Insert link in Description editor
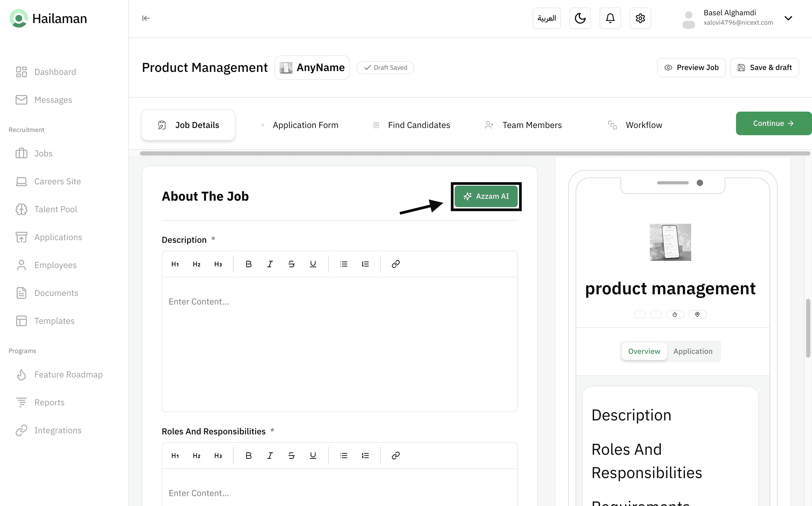The image size is (812, 506). point(396,264)
